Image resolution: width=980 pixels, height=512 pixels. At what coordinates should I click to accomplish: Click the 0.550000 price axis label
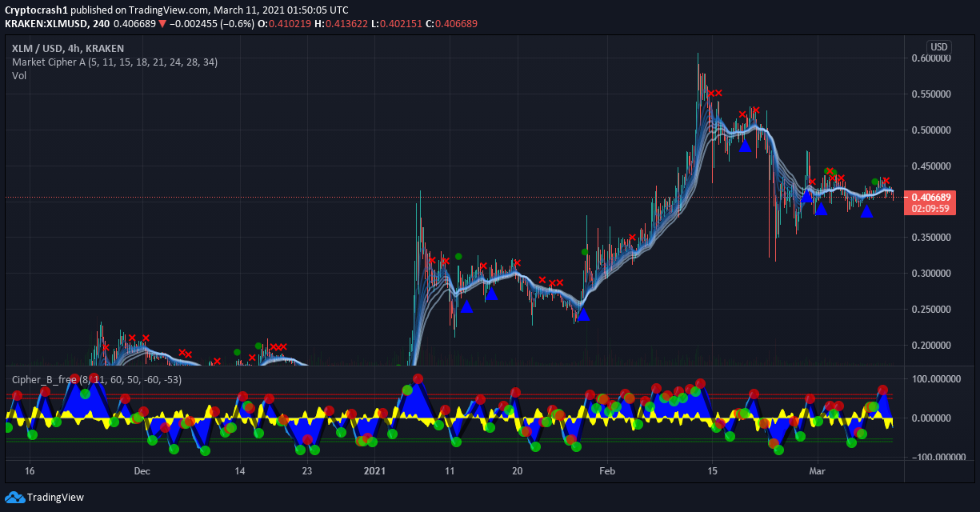[x=930, y=94]
